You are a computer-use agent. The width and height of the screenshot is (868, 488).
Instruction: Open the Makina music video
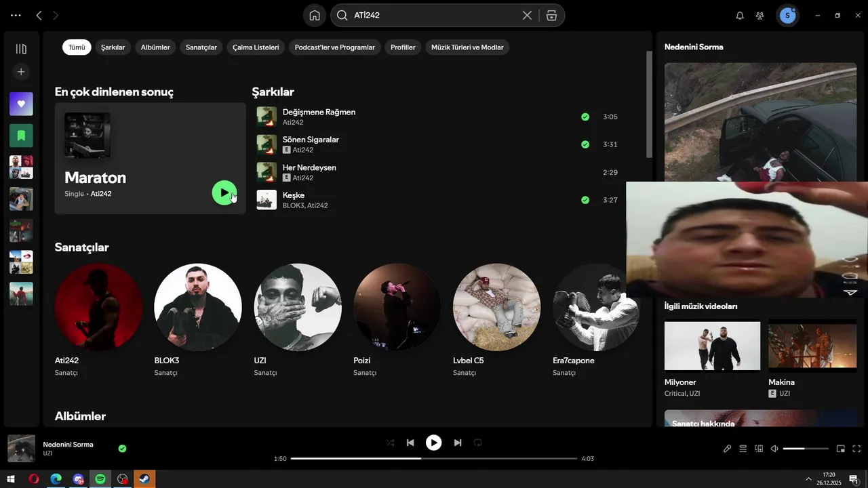click(812, 359)
